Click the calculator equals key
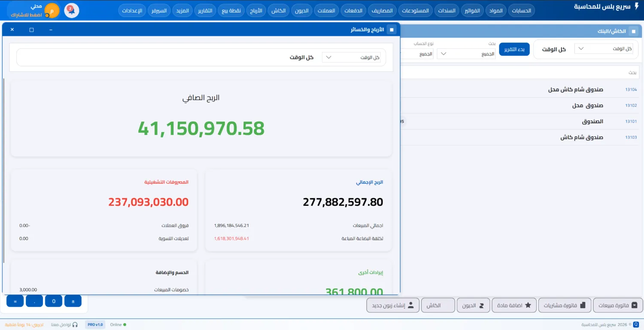Image resolution: width=644 pixels, height=330 pixels. pyautogui.click(x=15, y=301)
